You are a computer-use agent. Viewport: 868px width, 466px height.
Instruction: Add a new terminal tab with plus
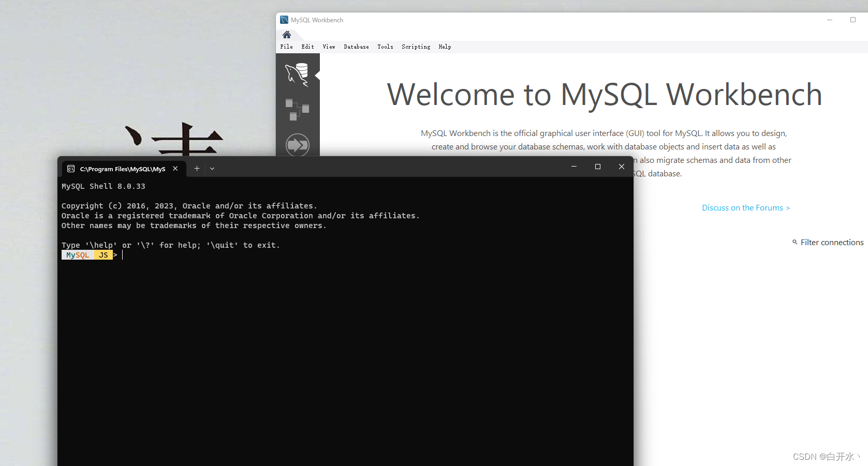pos(197,169)
